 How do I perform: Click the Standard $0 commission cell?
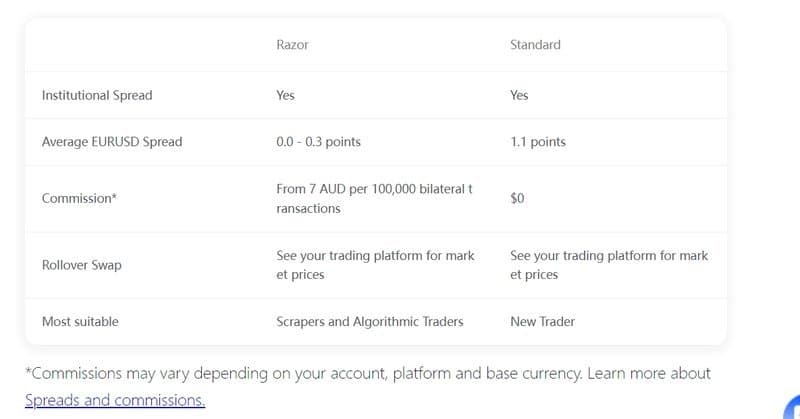click(x=517, y=198)
